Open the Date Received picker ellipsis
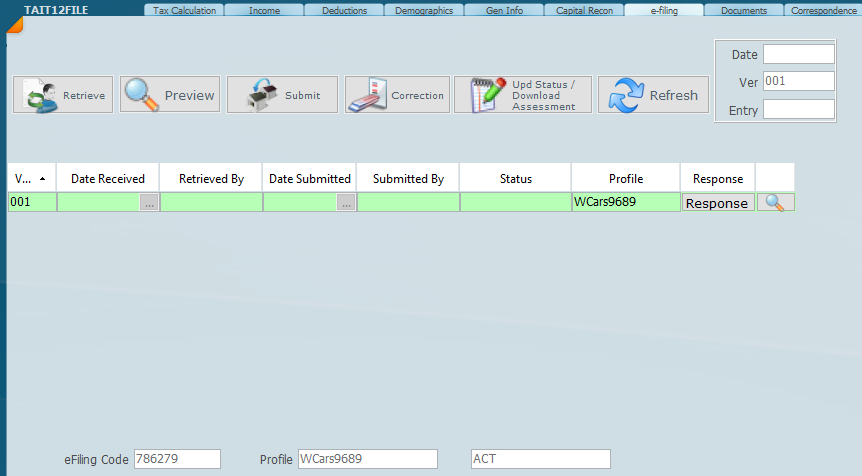Viewport: 862px width, 476px height. pos(149,202)
